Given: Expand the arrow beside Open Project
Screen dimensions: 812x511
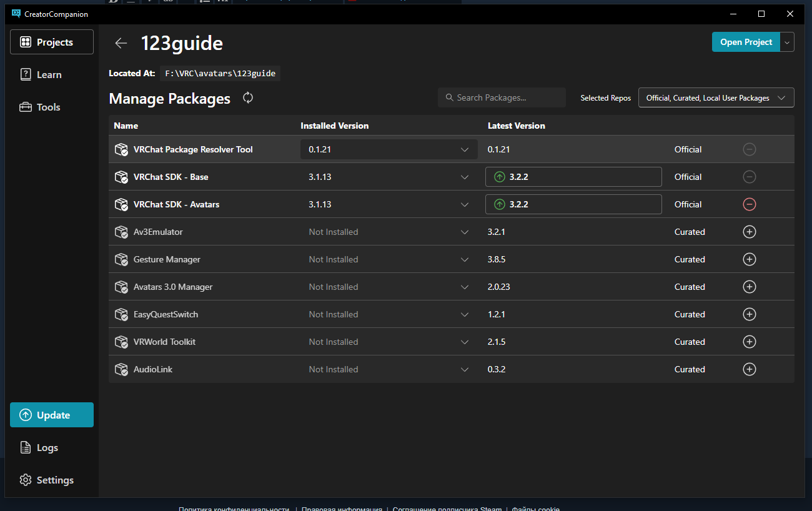Looking at the screenshot, I should pos(787,42).
